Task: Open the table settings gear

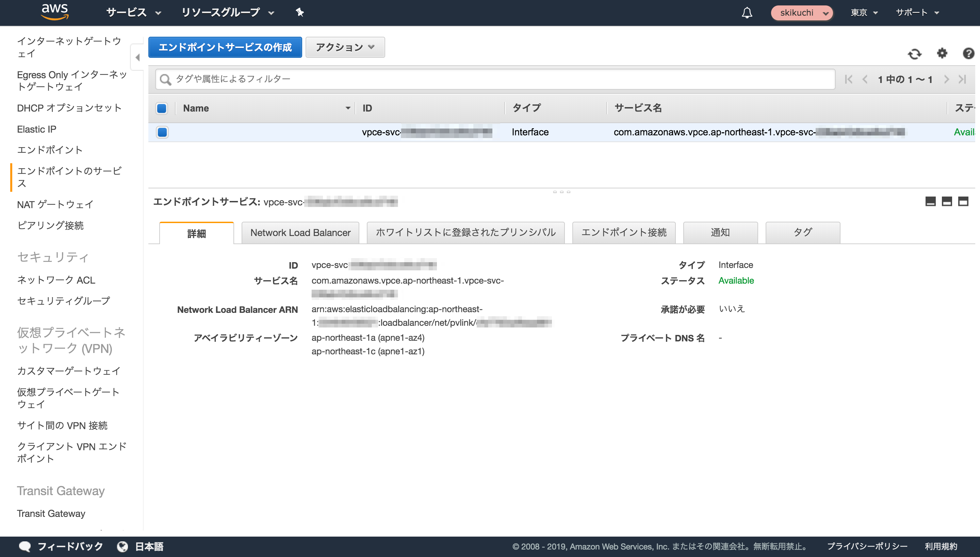Action: 942,54
